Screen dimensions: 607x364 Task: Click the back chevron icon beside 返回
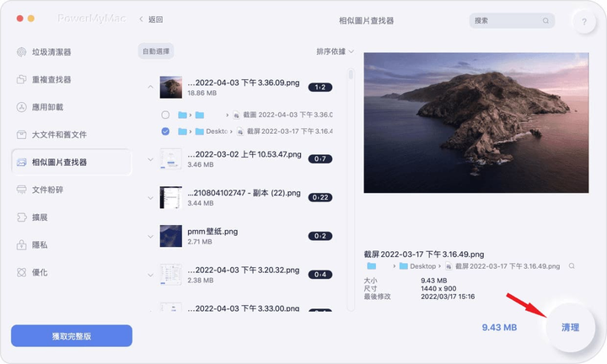pyautogui.click(x=142, y=19)
